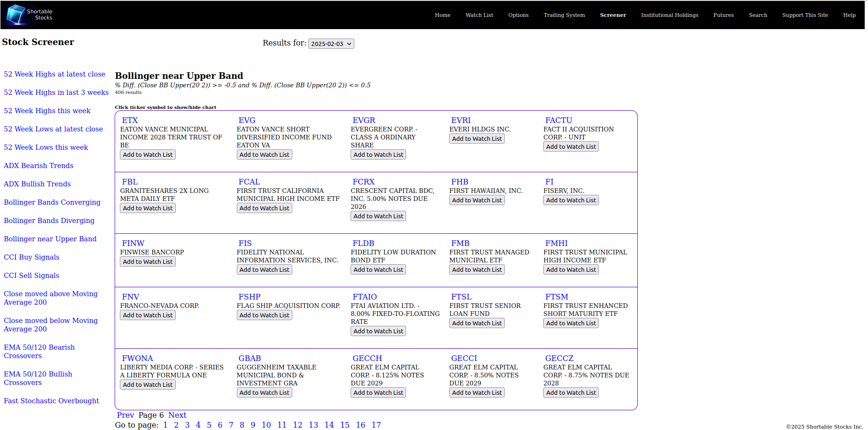Add FMHI to Watch List
Screen dimensions: 868x430
(x=571, y=269)
